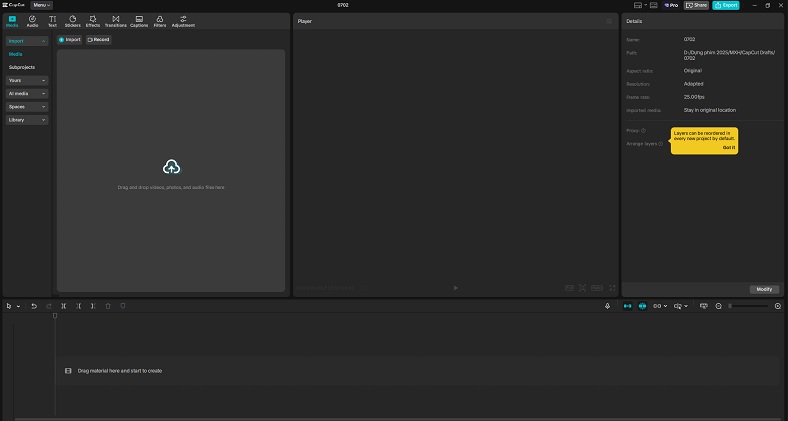Switch to the Audio tab

pos(32,20)
